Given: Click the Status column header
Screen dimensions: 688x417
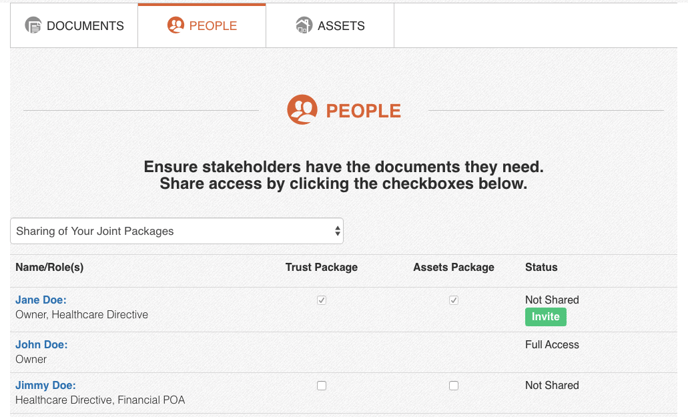Looking at the screenshot, I should tap(541, 267).
